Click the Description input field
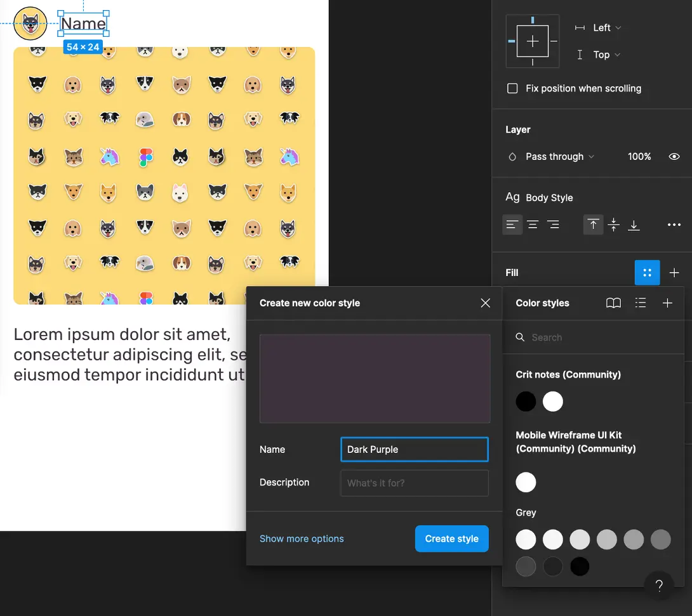Screen dimensions: 692x616 [415, 483]
